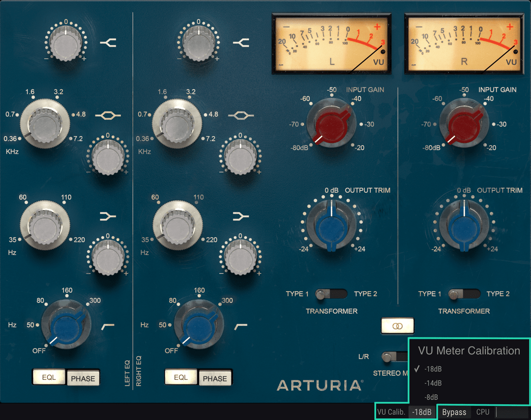Toggle the left EQL button
531x420 pixels.
click(x=49, y=377)
